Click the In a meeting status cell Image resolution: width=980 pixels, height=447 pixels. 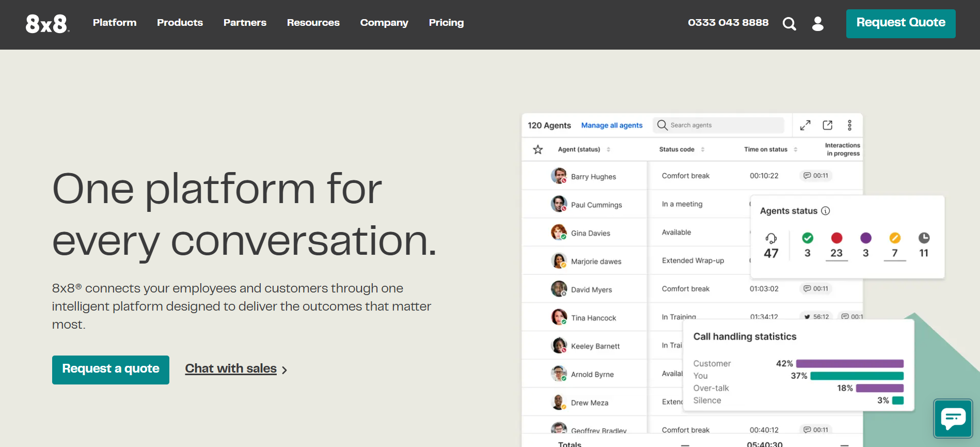[682, 204]
